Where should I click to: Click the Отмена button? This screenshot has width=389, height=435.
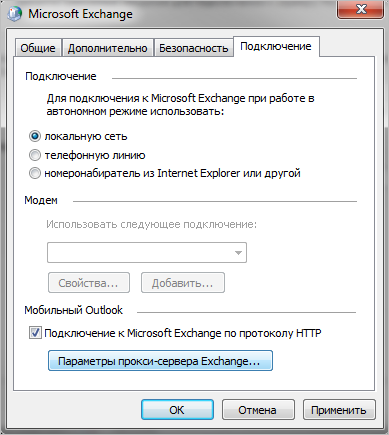pyautogui.click(x=258, y=410)
